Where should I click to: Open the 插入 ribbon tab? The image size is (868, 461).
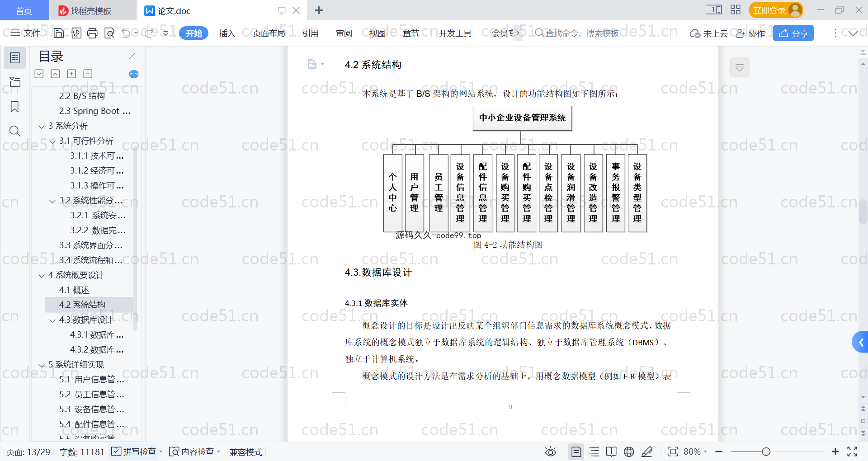click(227, 33)
